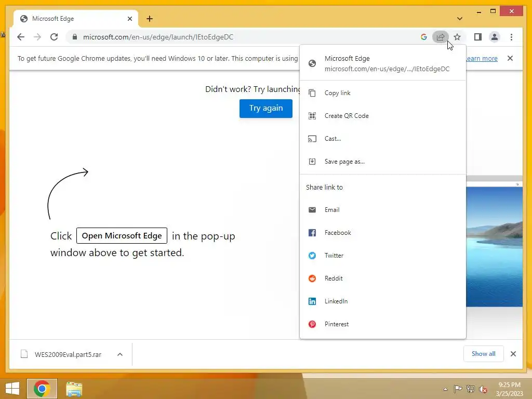This screenshot has width=532, height=399.
Task: Share the link to LinkedIn
Action: [x=383, y=301]
